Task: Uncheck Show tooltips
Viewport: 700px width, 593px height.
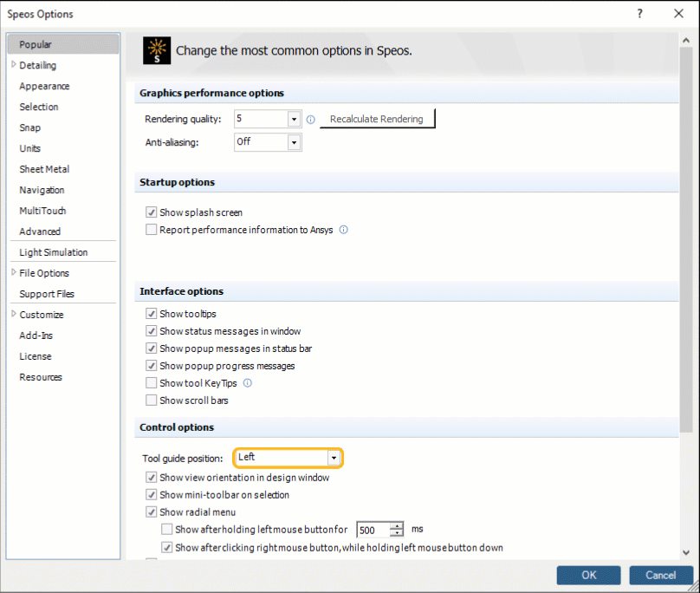Action: 151,314
